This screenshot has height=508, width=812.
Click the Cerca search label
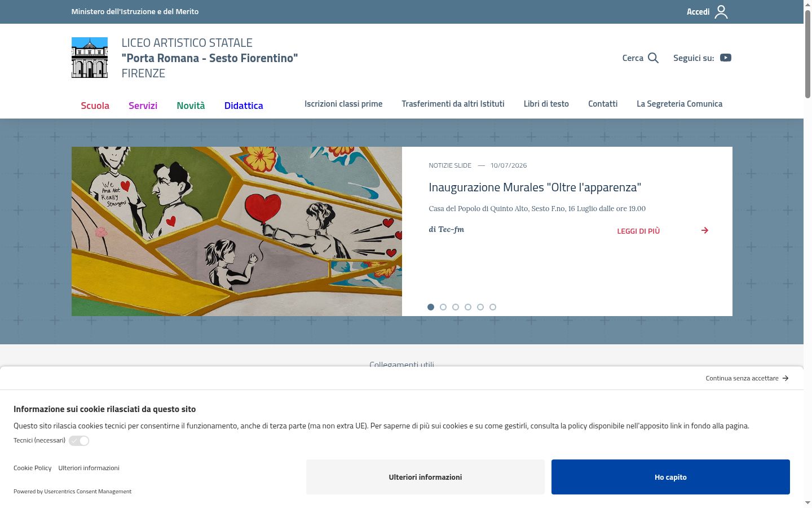[x=633, y=58]
